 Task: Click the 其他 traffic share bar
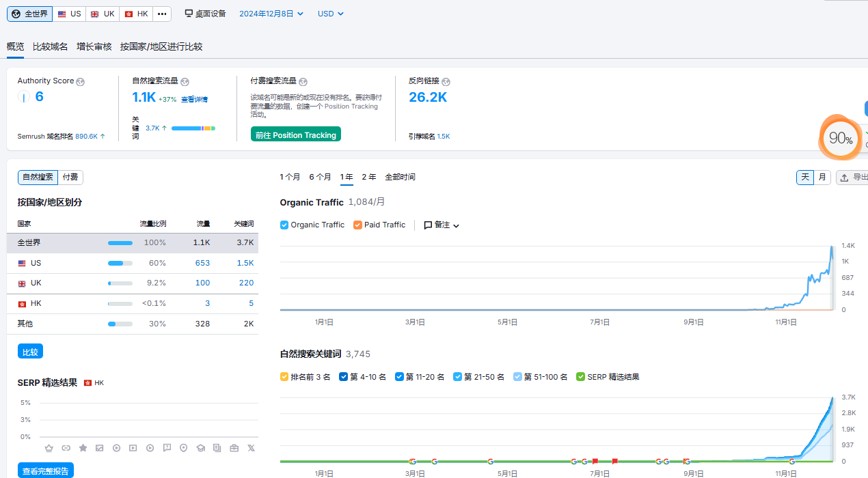[x=120, y=324]
